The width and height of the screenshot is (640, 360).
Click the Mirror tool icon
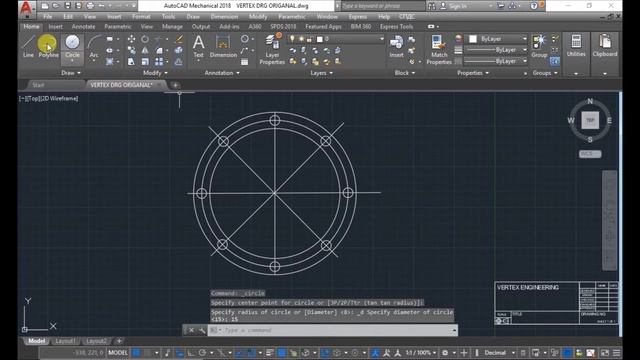tap(145, 50)
